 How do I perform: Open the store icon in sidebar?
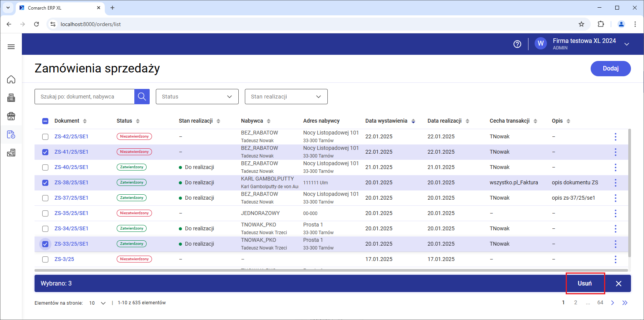tap(11, 116)
